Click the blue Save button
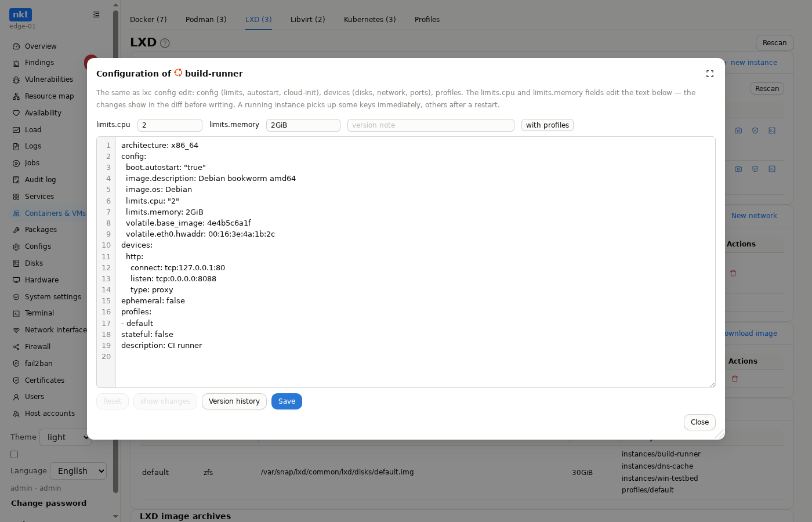The width and height of the screenshot is (812, 522). (x=287, y=401)
